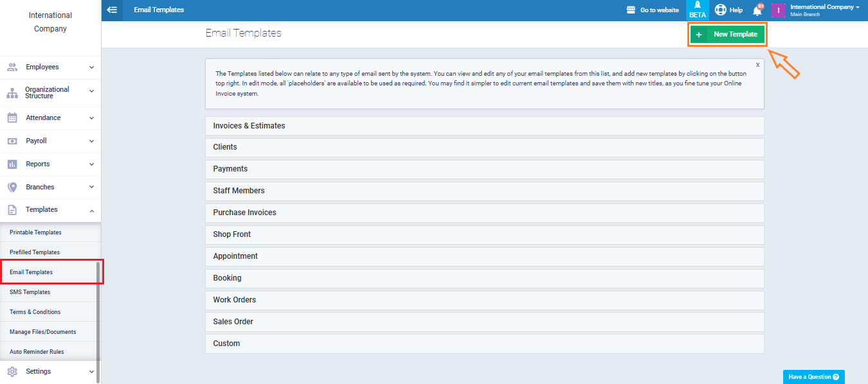
Task: Click the Have a Question button
Action: point(813,377)
